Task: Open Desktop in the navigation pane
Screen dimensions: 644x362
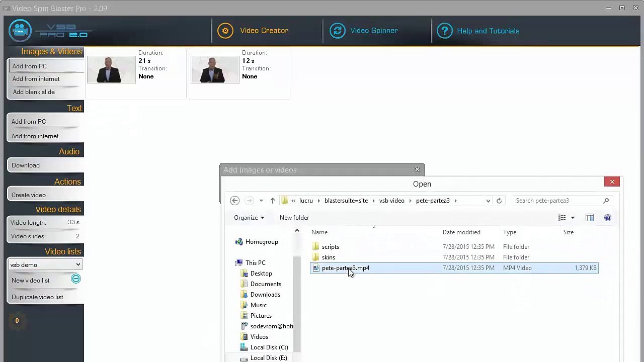Action: point(261,274)
